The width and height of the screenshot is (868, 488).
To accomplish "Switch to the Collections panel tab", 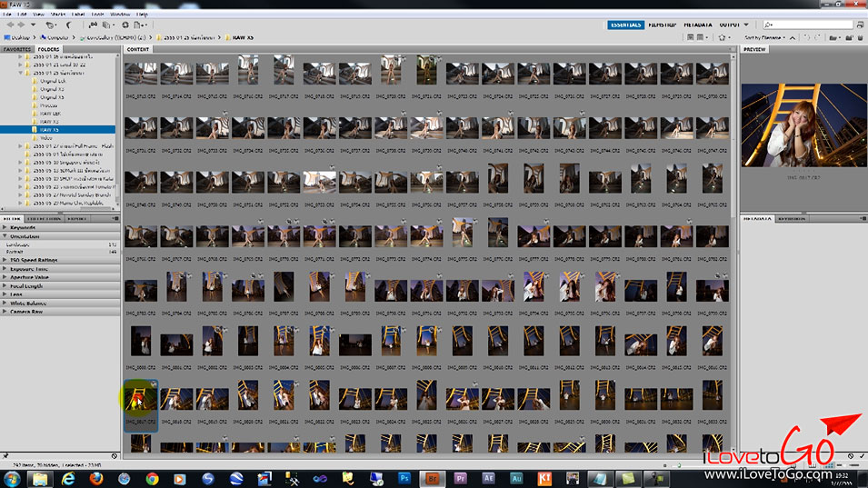I will pos(45,218).
